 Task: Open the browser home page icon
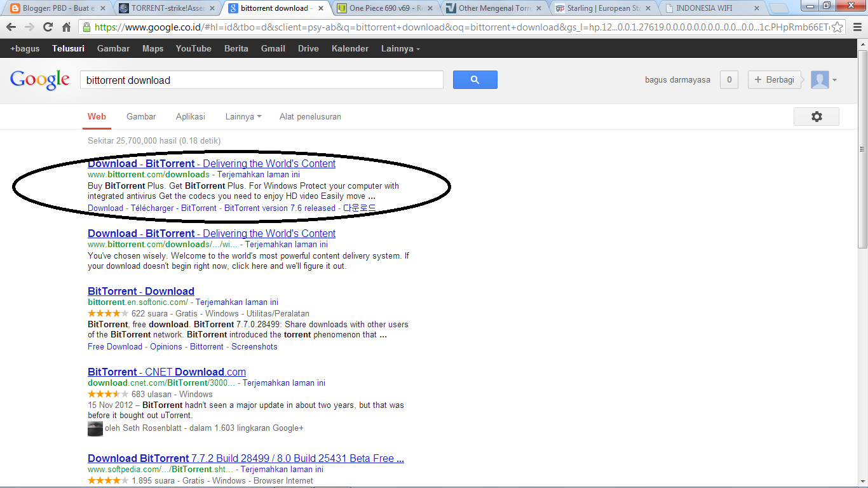pyautogui.click(x=66, y=27)
